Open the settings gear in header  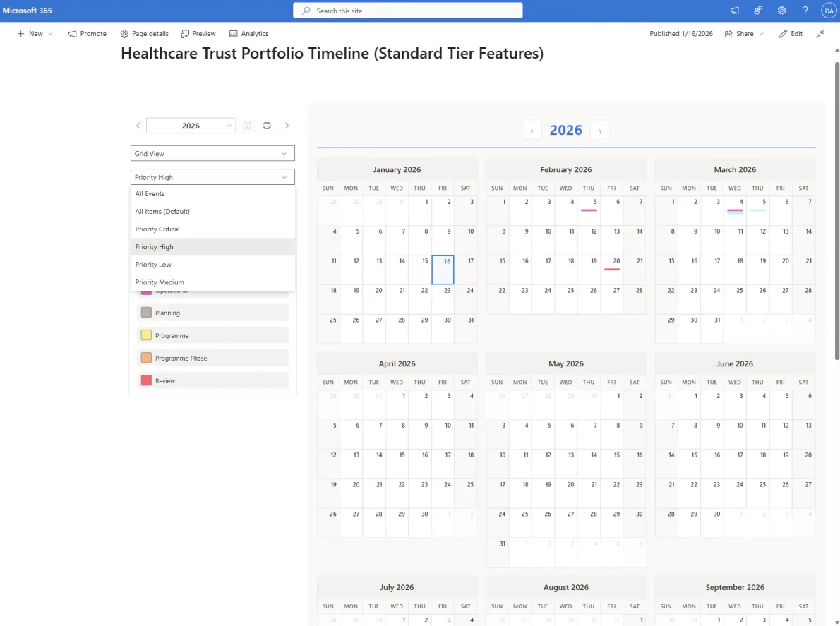point(781,11)
